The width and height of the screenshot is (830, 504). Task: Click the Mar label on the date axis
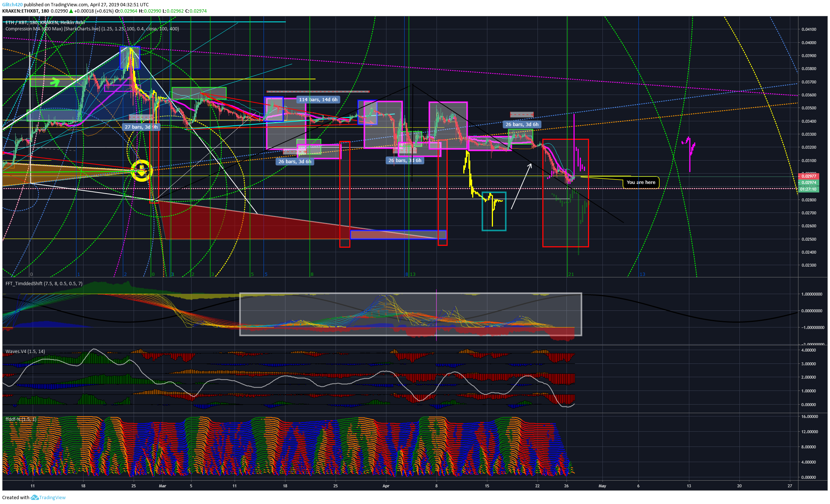(x=163, y=486)
